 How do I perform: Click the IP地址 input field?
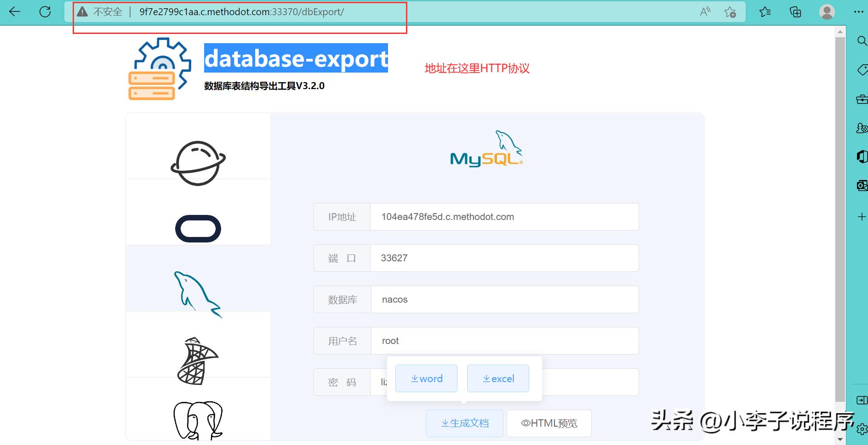tap(504, 217)
